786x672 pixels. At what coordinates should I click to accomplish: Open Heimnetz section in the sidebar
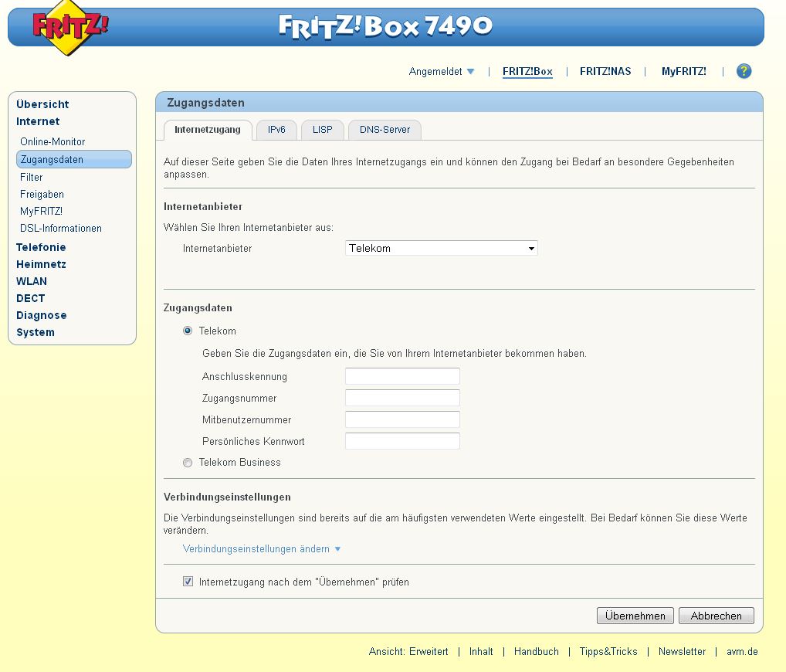click(41, 264)
